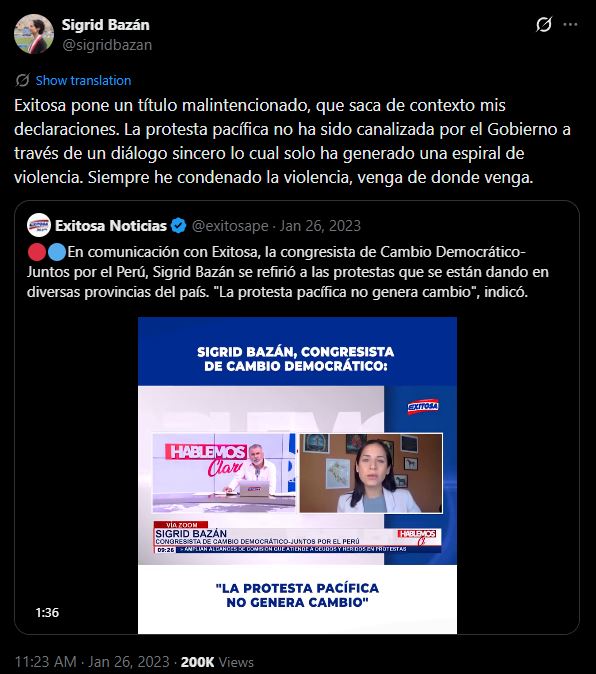Open the Exitosa Noticias account name
The height and width of the screenshot is (674, 596).
tap(111, 225)
